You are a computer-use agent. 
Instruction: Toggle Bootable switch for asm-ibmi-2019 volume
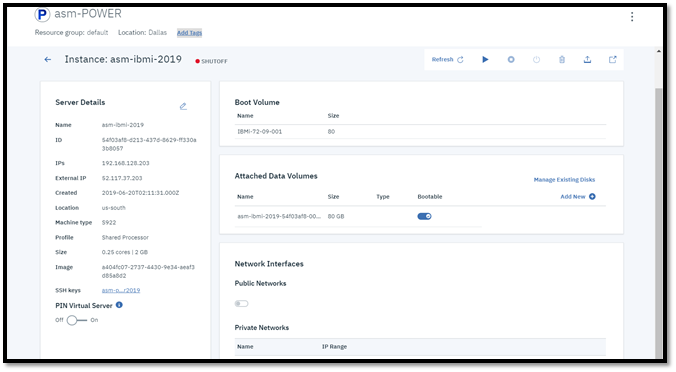click(x=424, y=216)
